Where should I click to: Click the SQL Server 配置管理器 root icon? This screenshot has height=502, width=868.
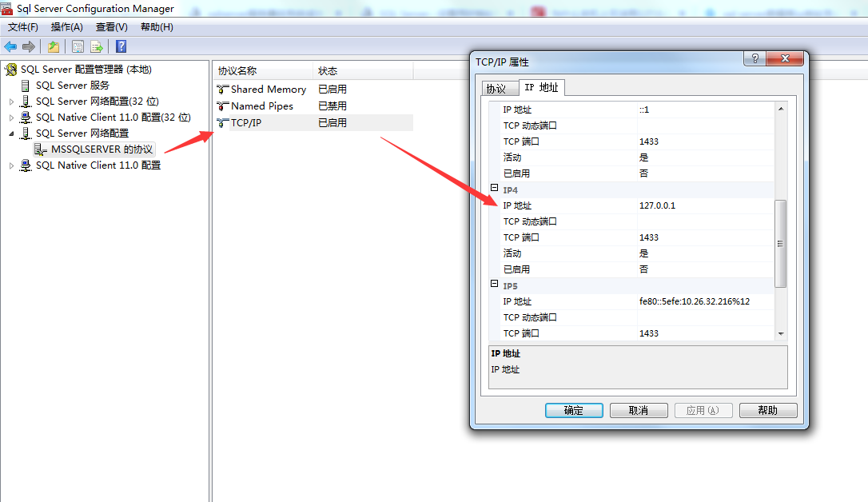tap(11, 70)
